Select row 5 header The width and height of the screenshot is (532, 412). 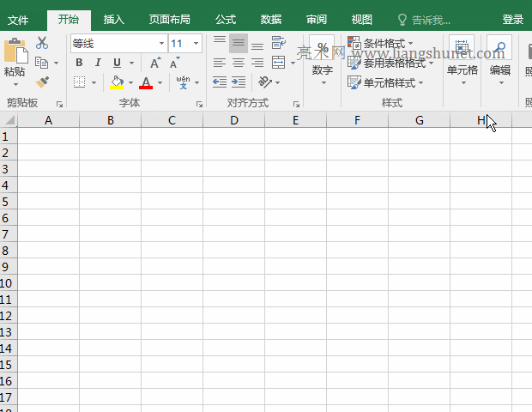click(9, 201)
